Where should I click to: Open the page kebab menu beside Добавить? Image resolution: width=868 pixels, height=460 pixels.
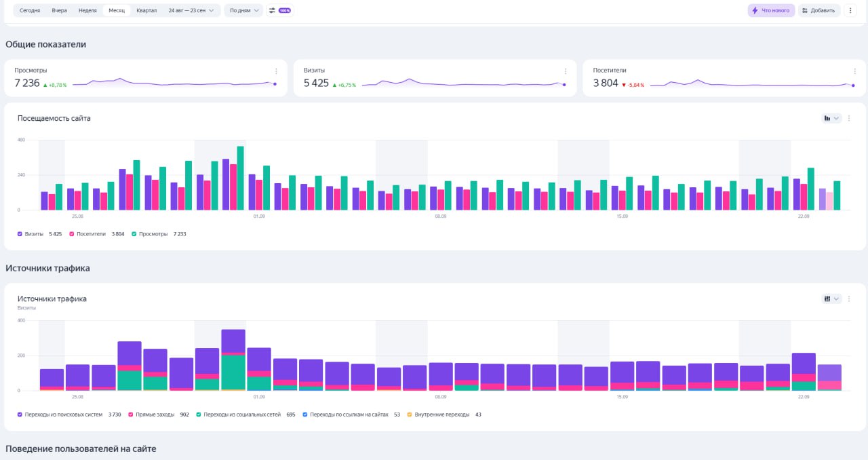click(850, 11)
